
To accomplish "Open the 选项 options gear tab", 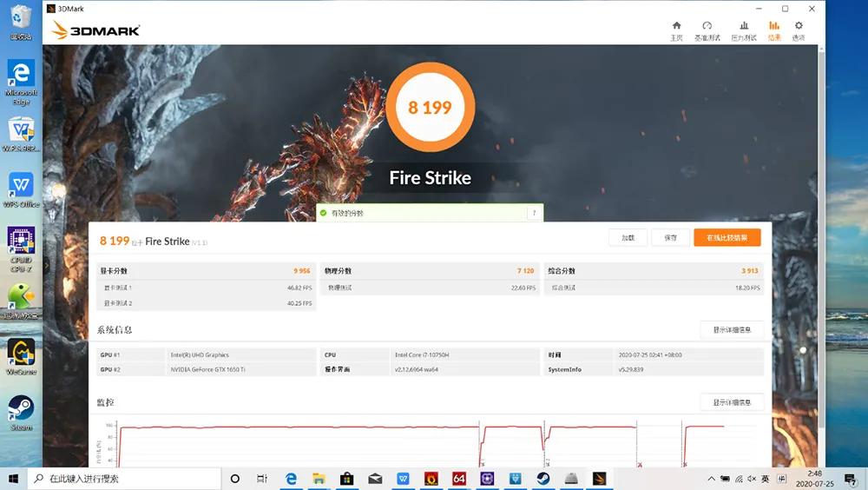I will point(799,31).
